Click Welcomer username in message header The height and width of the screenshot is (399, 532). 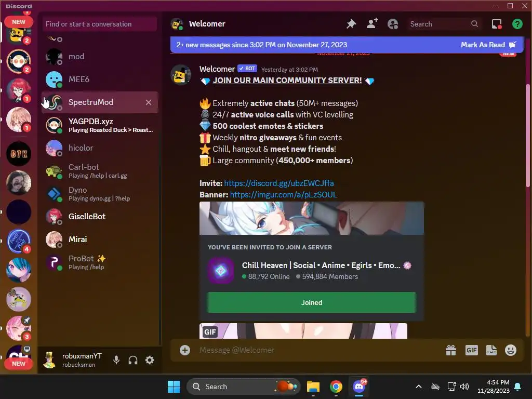click(217, 69)
